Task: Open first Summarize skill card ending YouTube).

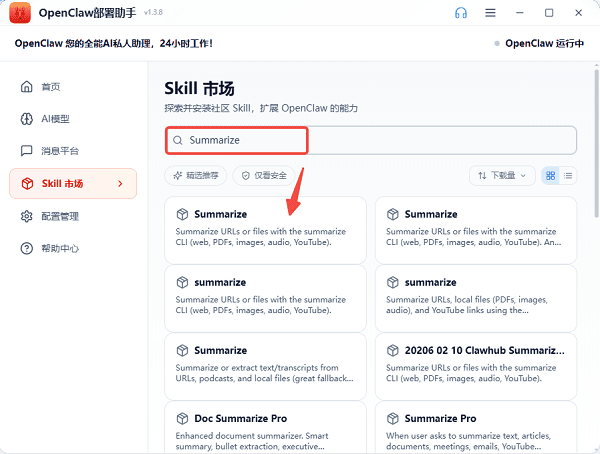Action: (x=265, y=230)
